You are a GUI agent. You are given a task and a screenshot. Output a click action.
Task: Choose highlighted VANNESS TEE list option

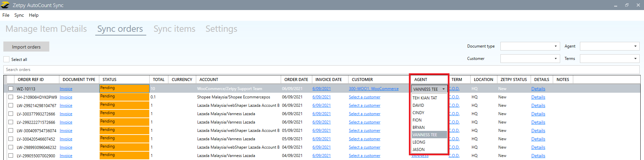click(429, 135)
